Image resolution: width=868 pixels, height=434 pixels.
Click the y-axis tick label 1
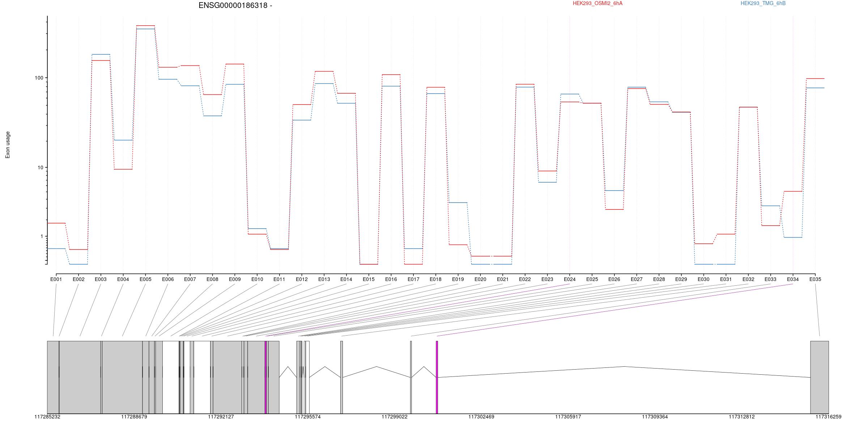point(41,236)
